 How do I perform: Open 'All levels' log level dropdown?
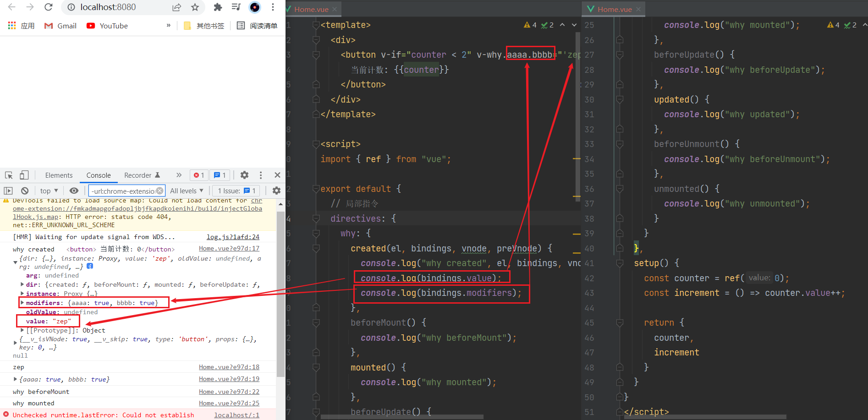point(187,191)
